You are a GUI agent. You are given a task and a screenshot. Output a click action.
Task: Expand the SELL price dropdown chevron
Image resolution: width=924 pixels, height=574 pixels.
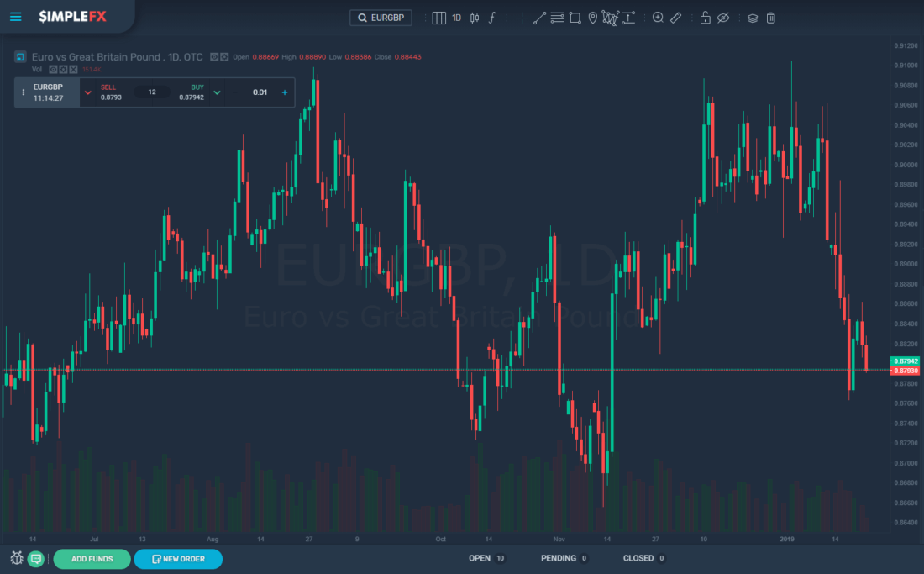pos(87,92)
